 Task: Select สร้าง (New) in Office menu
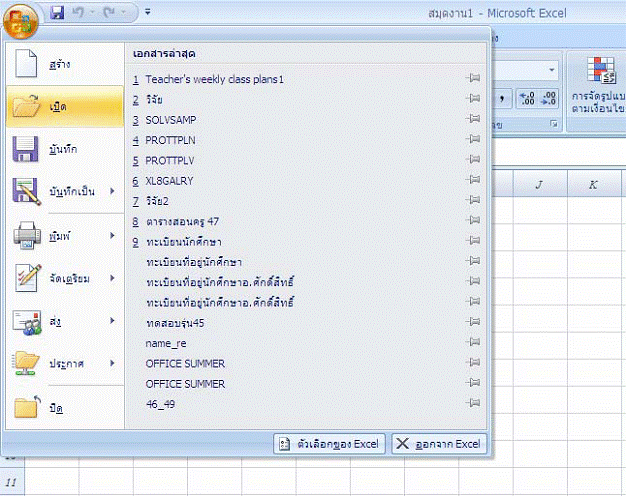(65, 64)
